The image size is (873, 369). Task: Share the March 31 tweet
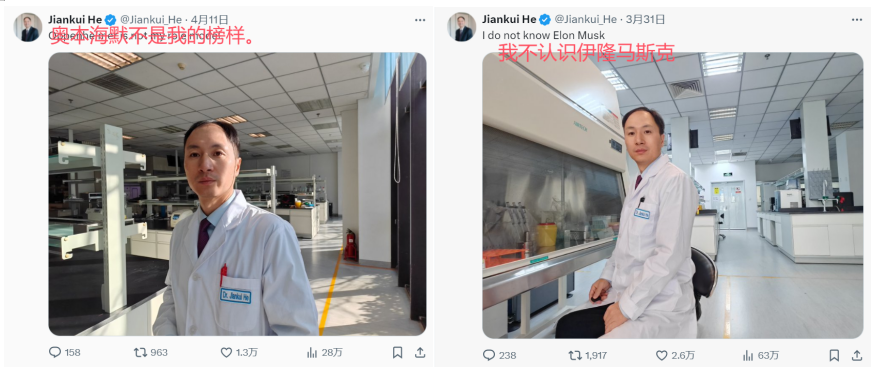pyautogui.click(x=857, y=355)
